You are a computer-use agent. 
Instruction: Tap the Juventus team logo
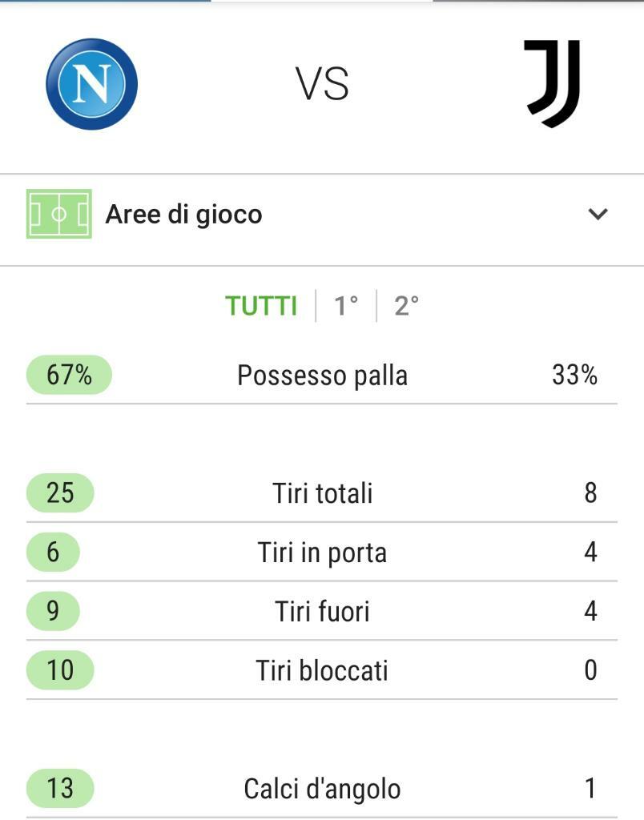tap(552, 83)
